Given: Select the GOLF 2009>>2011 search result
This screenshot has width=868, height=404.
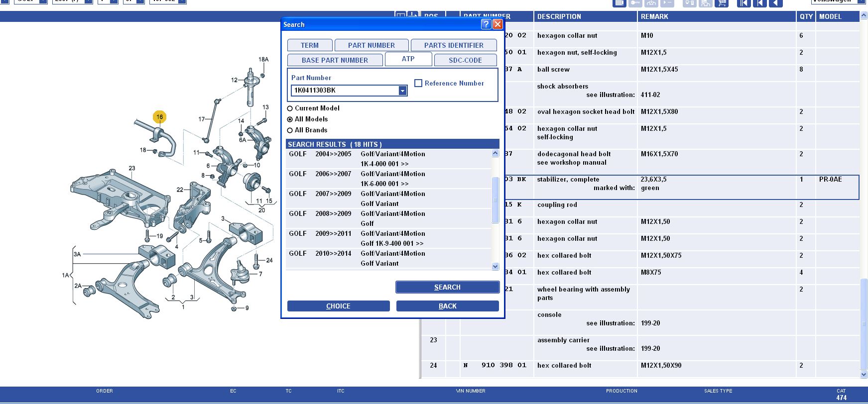Looking at the screenshot, I should pyautogui.click(x=388, y=238).
